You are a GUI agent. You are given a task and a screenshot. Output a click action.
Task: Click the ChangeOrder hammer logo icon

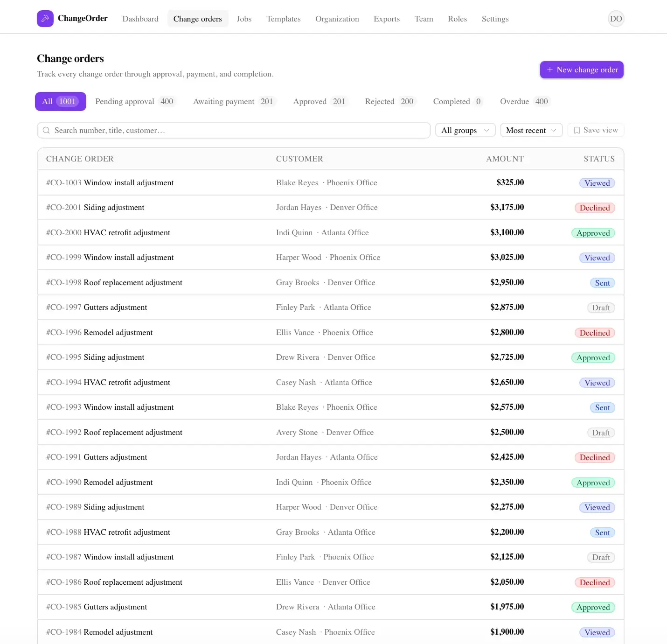pyautogui.click(x=45, y=19)
